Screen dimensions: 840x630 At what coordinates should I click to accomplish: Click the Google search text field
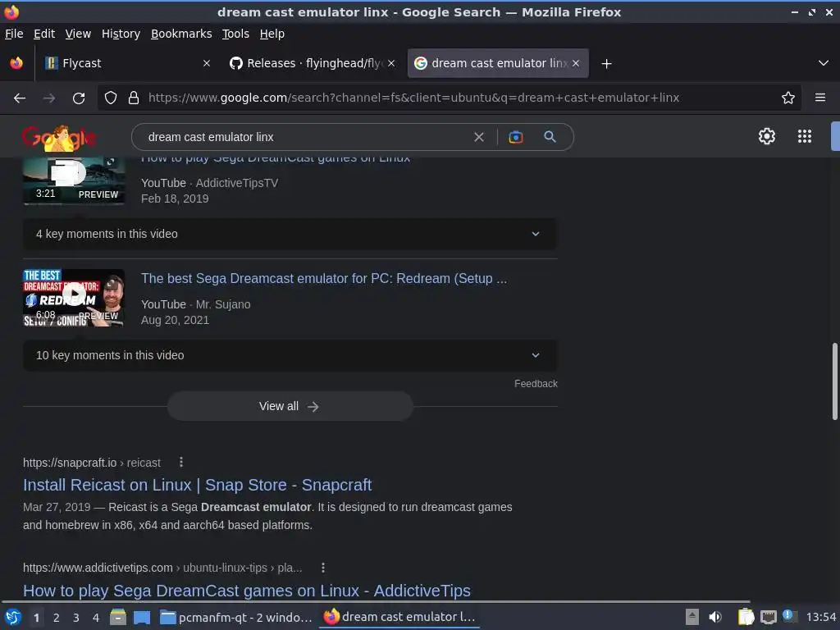click(x=305, y=137)
